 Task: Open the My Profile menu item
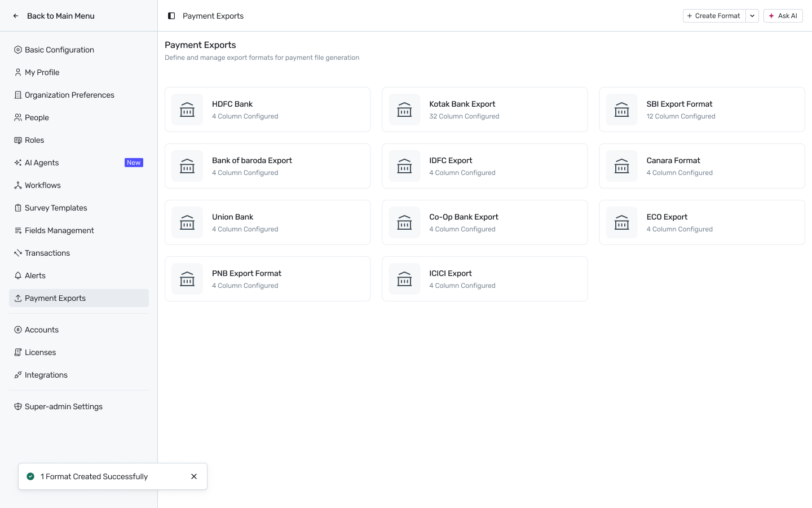pos(79,72)
